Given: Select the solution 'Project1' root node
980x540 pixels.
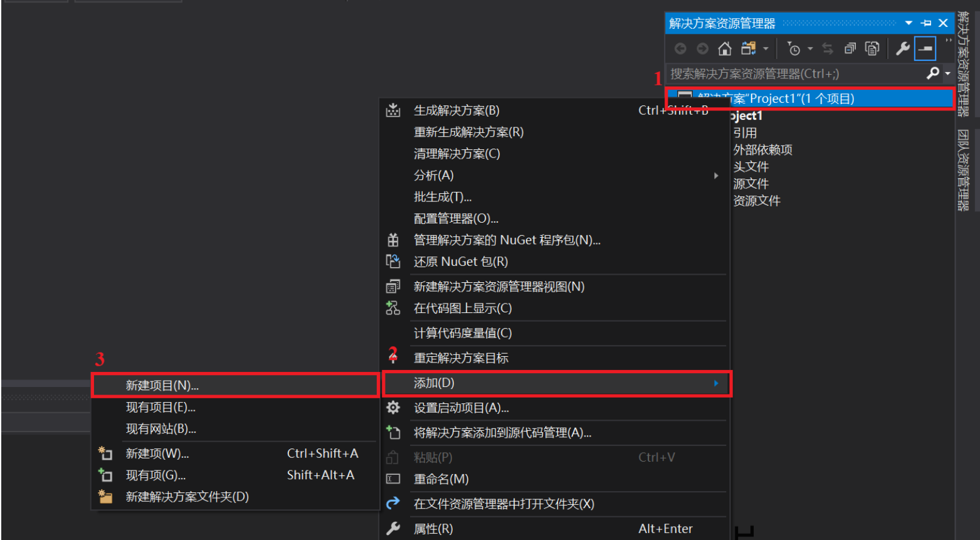Looking at the screenshot, I should pos(810,98).
